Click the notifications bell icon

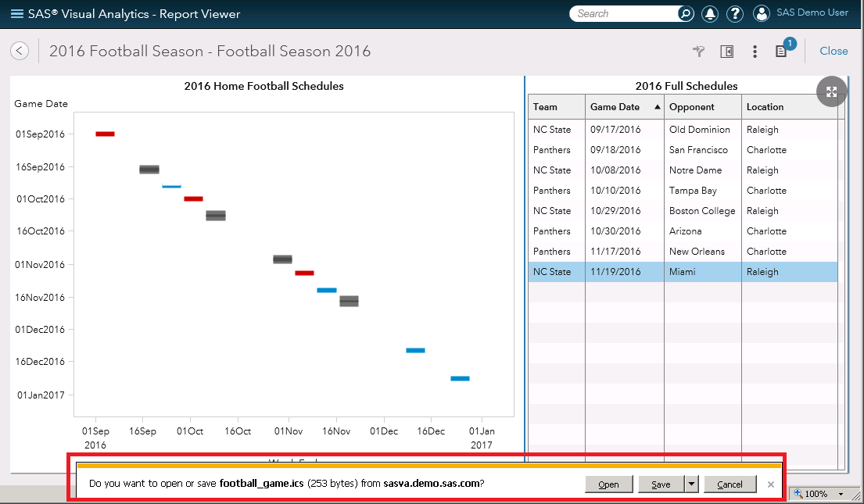point(710,13)
